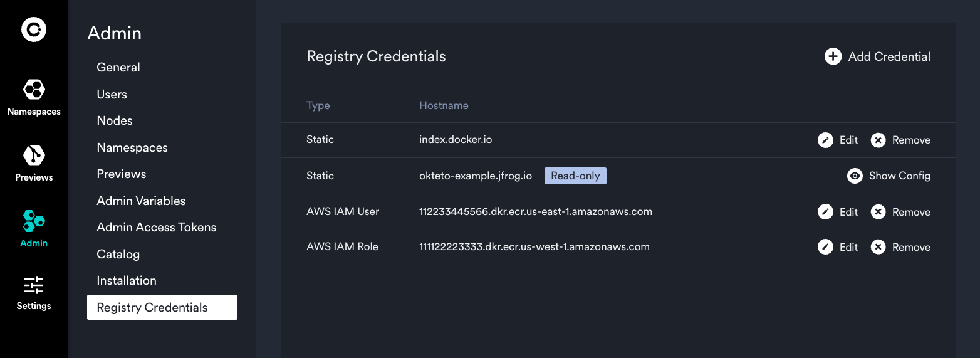Screen dimensions: 980x358
Task: Click the Admin sidebar heading
Action: tap(115, 33)
